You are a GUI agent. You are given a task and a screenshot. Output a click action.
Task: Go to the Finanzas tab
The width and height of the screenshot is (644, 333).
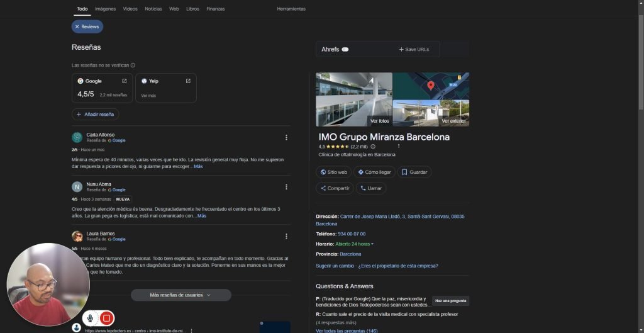[216, 9]
